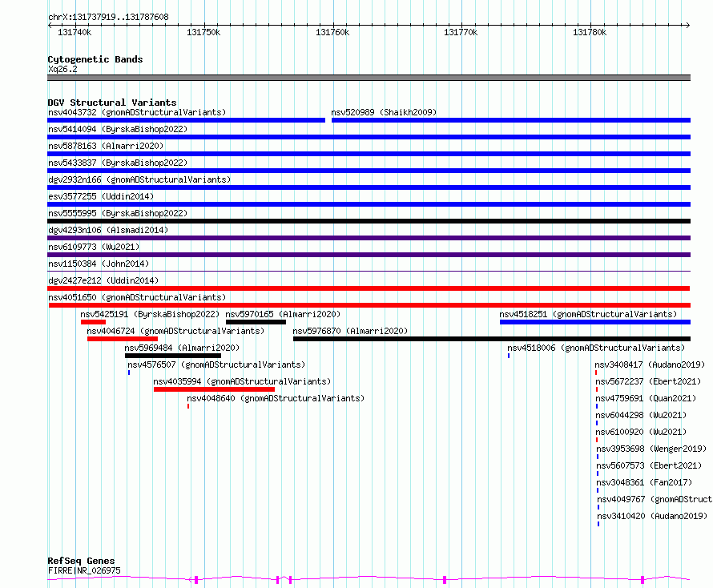Click nsv4518006 gnomADStructuralVariants label

coord(596,348)
